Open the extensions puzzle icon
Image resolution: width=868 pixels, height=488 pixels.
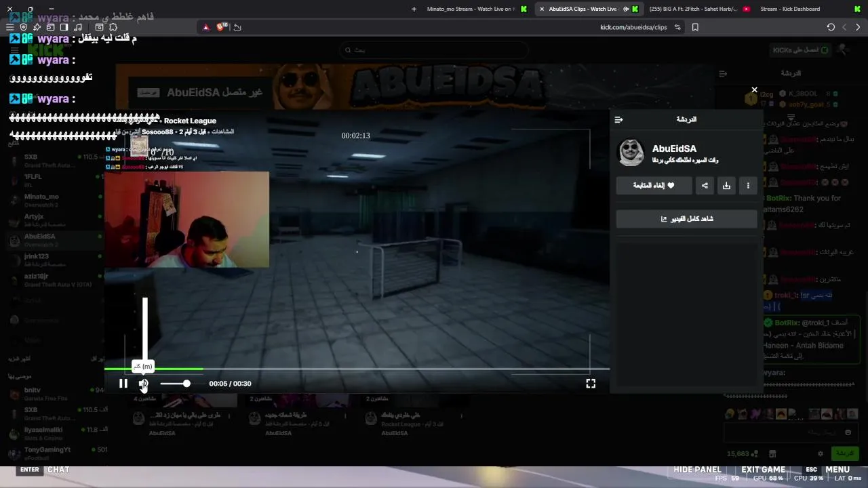pyautogui.click(x=113, y=27)
